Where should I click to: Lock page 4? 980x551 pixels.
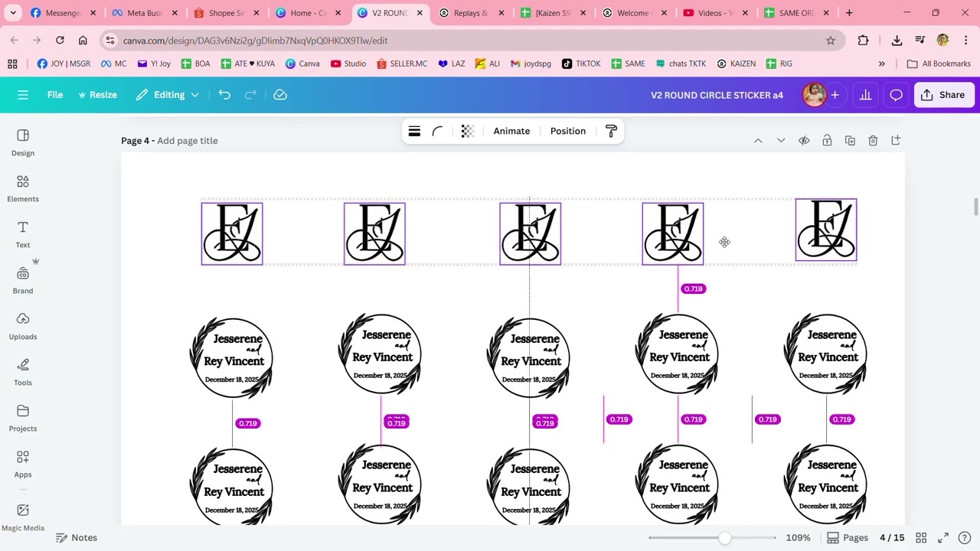tap(827, 141)
